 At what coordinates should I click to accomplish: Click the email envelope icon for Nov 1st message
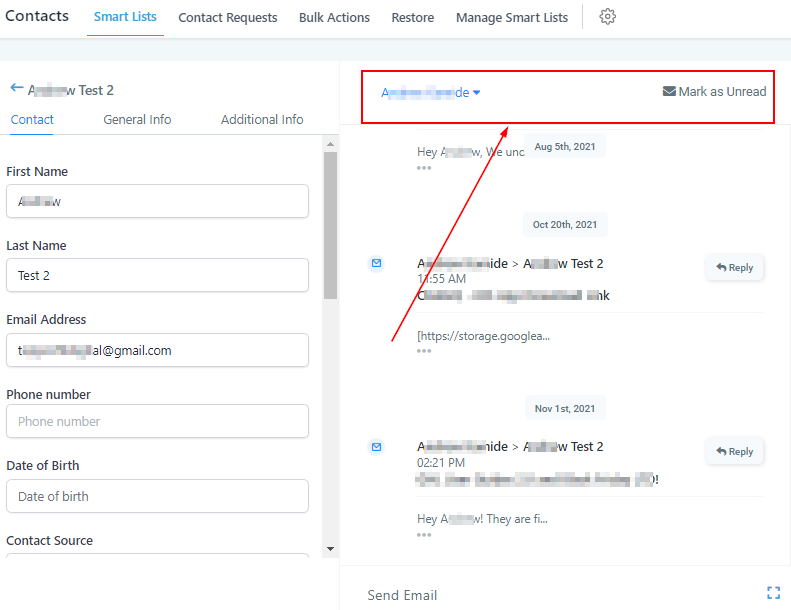(376, 446)
